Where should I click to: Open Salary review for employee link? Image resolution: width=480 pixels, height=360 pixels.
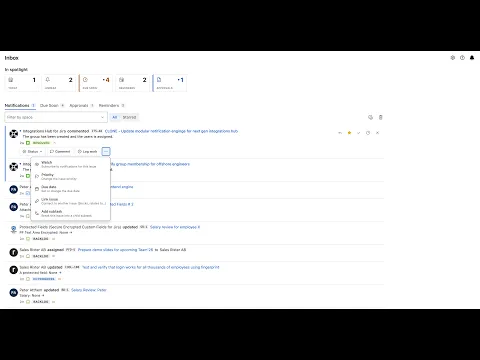point(175,227)
